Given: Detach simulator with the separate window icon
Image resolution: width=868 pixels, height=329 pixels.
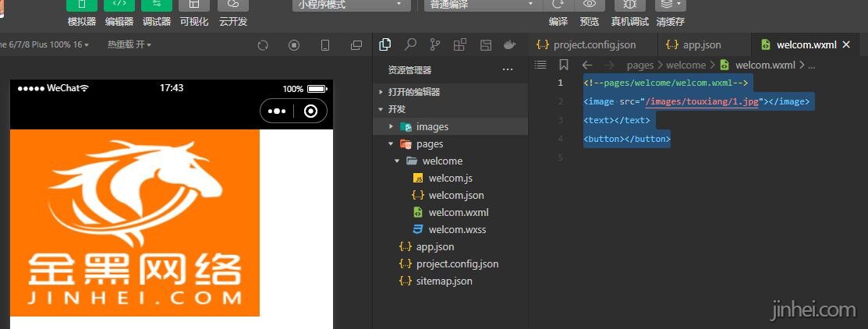Looking at the screenshot, I should click(x=356, y=45).
